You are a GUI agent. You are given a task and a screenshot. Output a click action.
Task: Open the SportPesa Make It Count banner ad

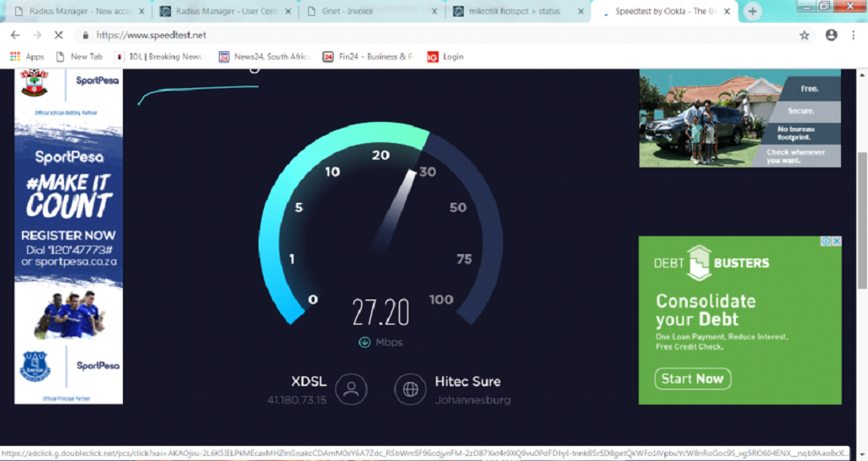pyautogui.click(x=69, y=236)
